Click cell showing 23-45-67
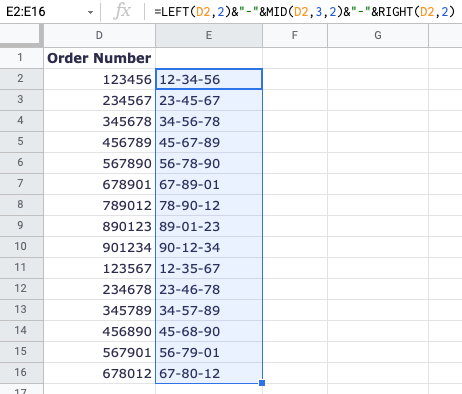Image resolution: width=462 pixels, height=394 pixels. point(209,100)
